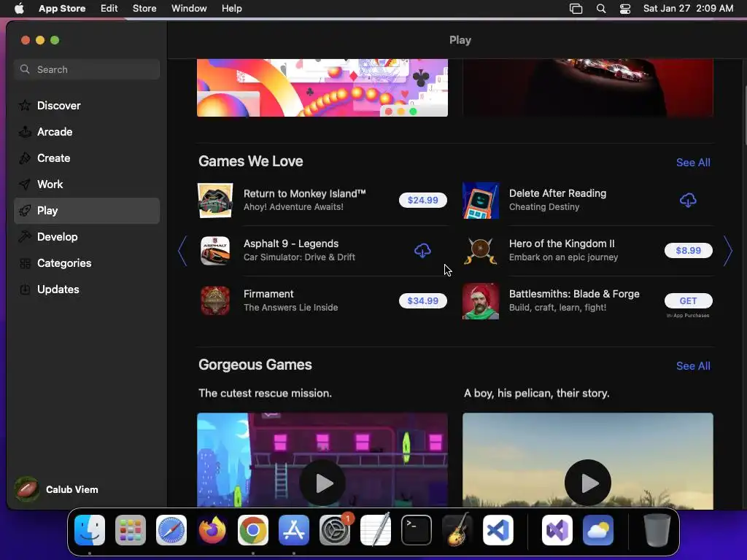Download Asphalt 9 via cloud icon
747x560 pixels.
[x=422, y=251]
